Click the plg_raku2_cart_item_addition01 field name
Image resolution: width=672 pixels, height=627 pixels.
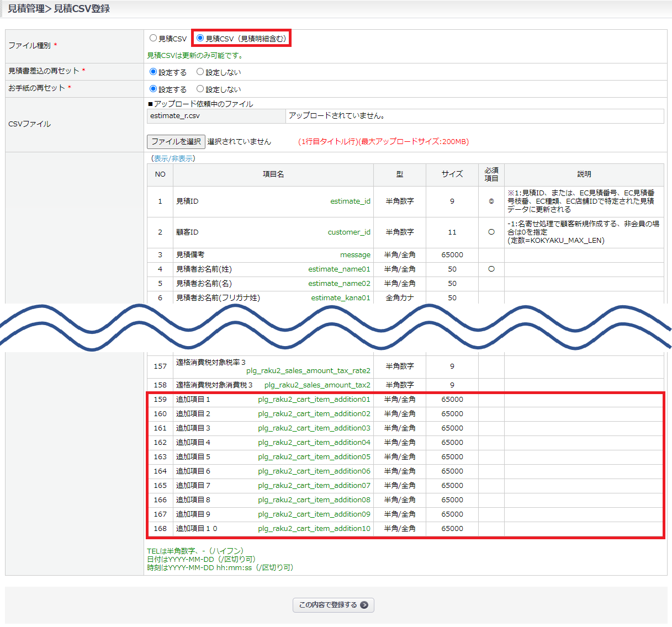coord(314,400)
